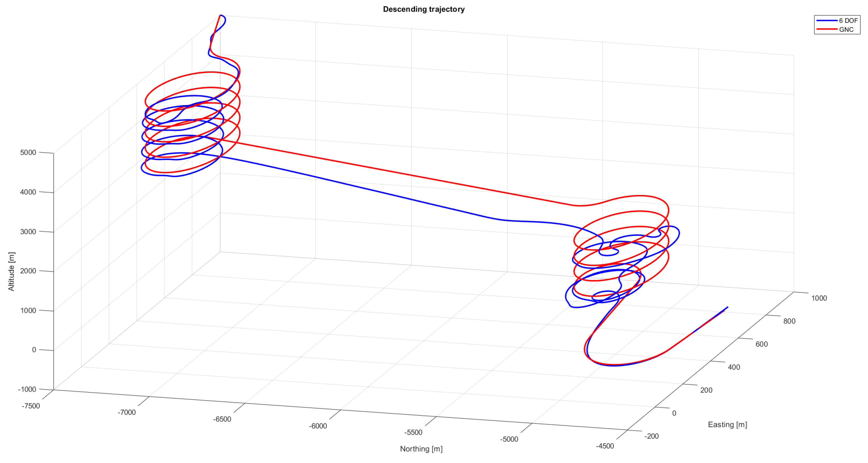The image size is (868, 463).
Task: Click the blue line sample in legend
Action: click(x=827, y=21)
